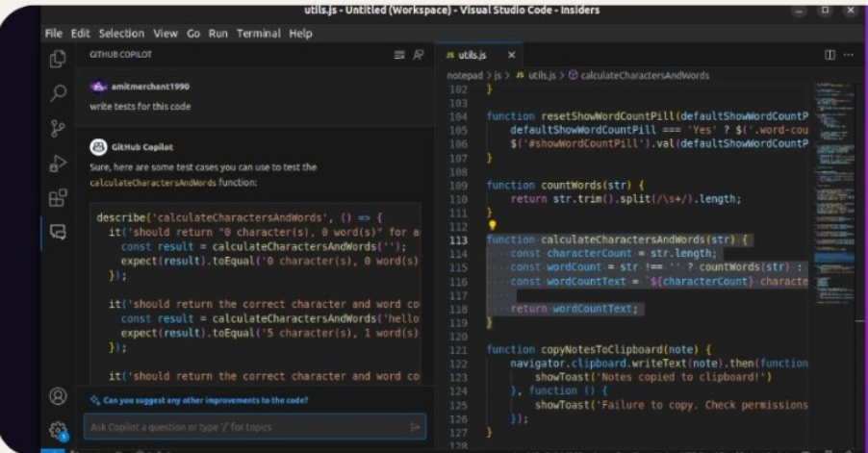Click the js folder breadcrumb segment
Image resolution: width=868 pixels, height=453 pixels.
tap(498, 75)
